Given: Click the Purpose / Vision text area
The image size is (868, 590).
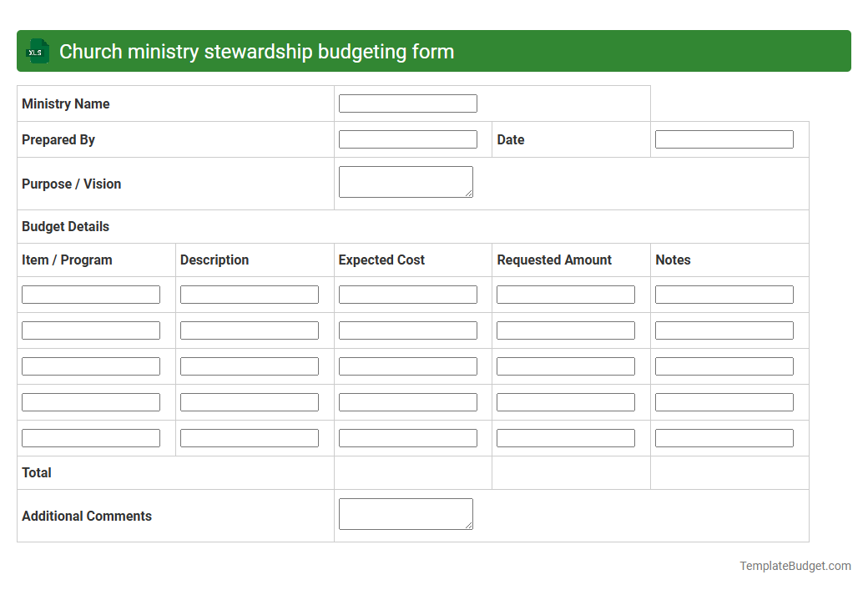Looking at the screenshot, I should (x=406, y=181).
